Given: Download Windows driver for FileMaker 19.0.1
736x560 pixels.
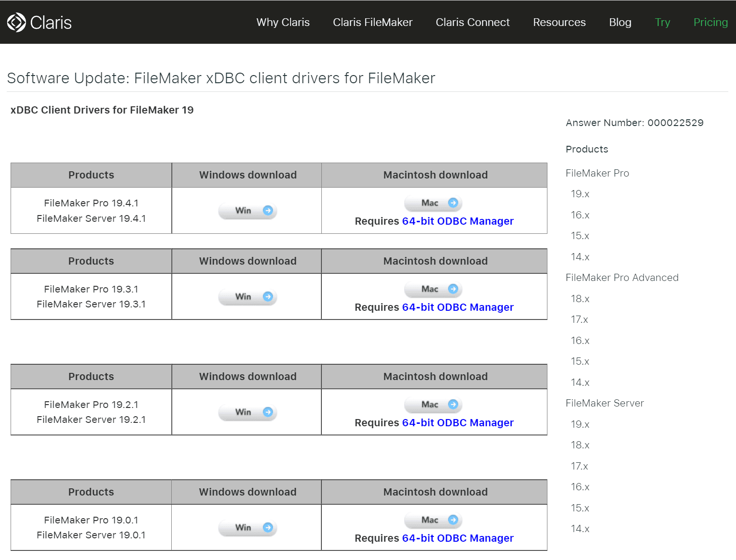Looking at the screenshot, I should (x=248, y=528).
